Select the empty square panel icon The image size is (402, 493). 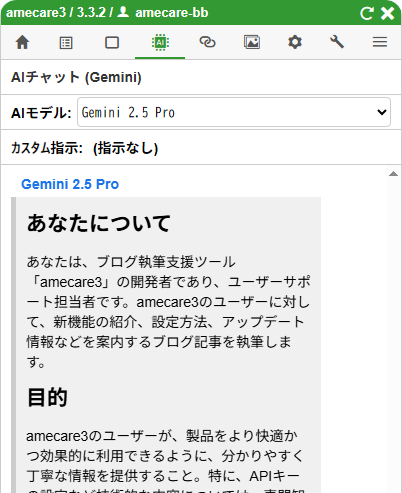[x=112, y=43]
